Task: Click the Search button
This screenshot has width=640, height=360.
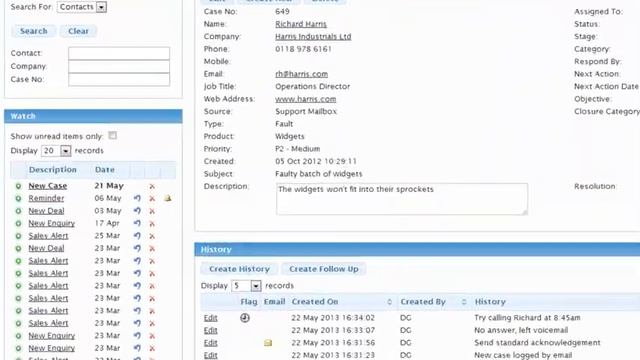Action: click(33, 31)
